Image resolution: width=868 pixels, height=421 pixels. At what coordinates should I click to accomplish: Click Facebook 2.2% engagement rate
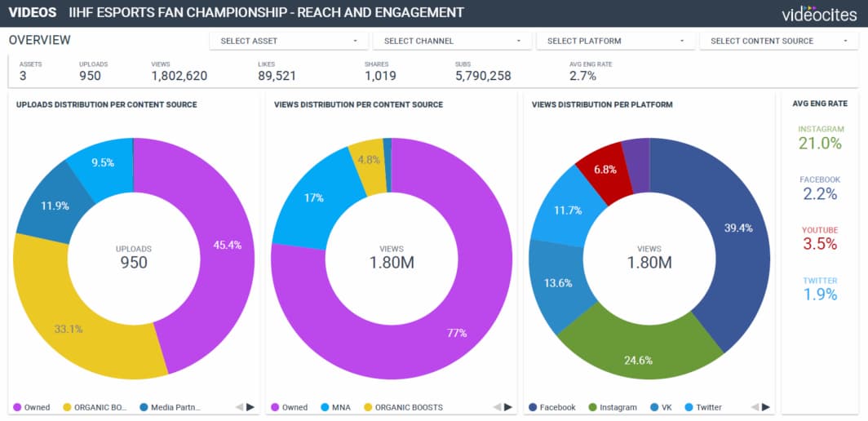coord(821,188)
